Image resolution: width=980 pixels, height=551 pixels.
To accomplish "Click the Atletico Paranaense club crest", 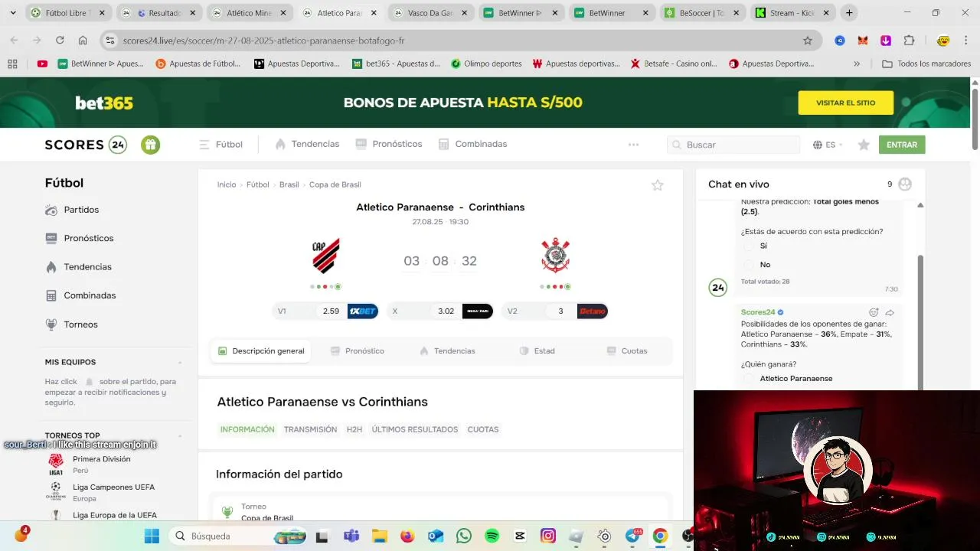I will click(x=326, y=256).
